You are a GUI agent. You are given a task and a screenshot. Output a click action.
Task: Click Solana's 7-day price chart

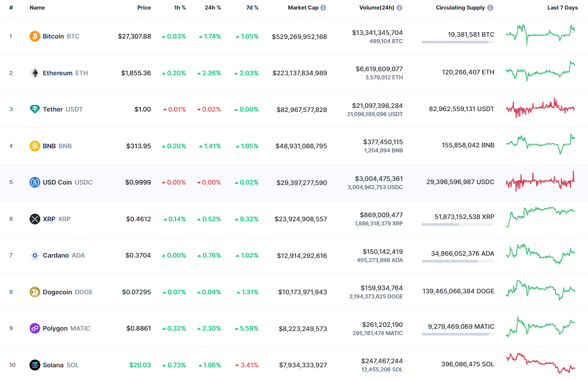(x=540, y=363)
